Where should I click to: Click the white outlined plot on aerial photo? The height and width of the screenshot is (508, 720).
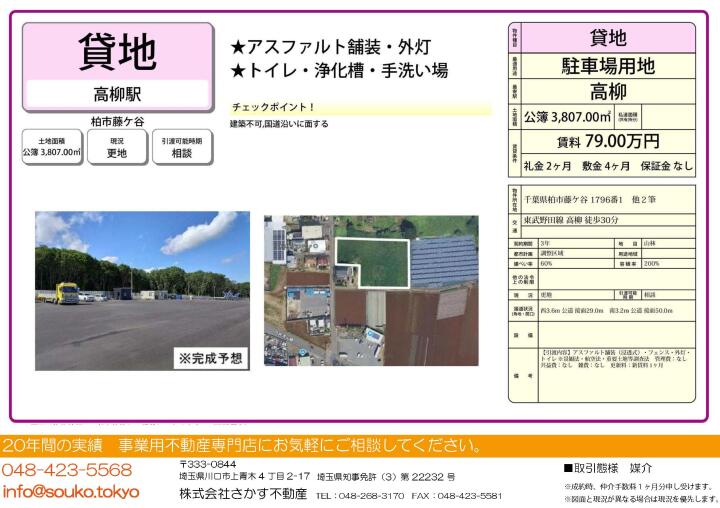pyautogui.click(x=372, y=262)
